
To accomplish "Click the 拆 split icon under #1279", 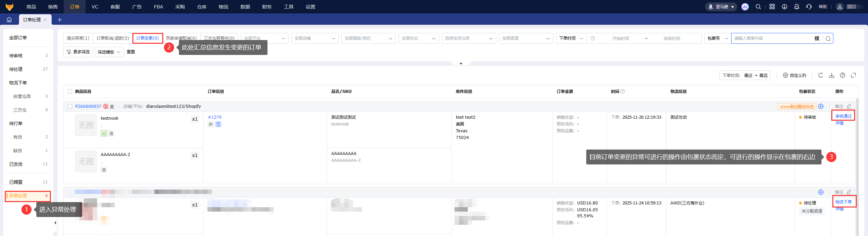I will click(x=211, y=124).
